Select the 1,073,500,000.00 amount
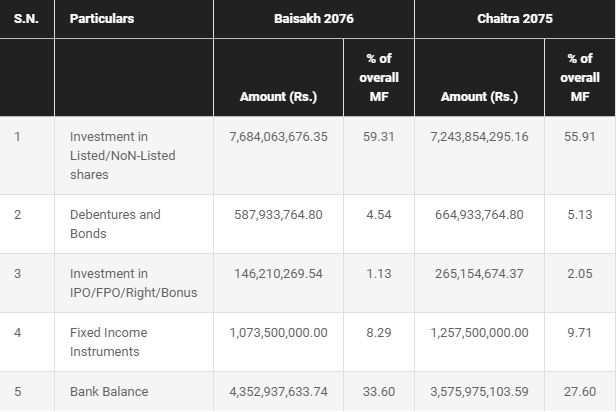 coord(279,333)
